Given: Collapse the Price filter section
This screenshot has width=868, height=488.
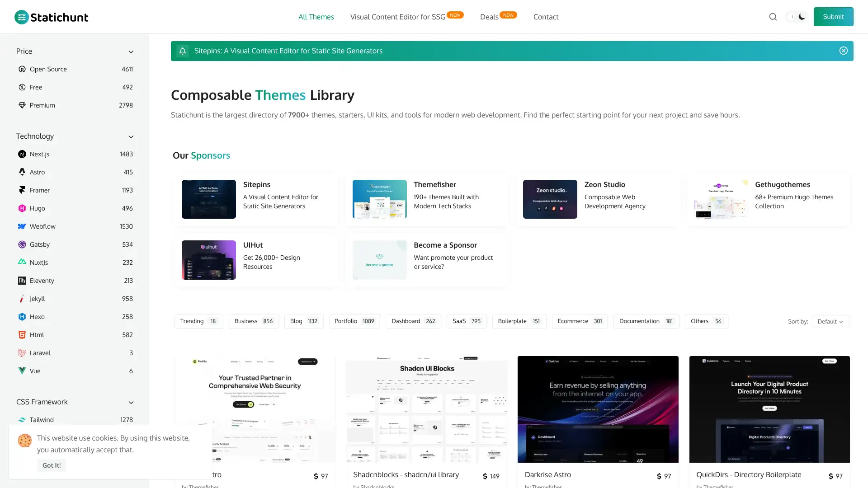Looking at the screenshot, I should (x=131, y=52).
